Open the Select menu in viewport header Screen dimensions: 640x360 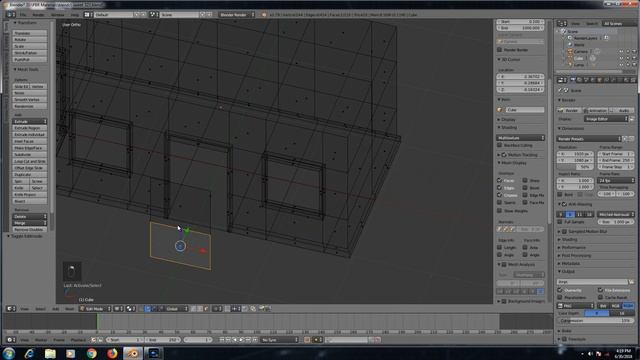40,309
